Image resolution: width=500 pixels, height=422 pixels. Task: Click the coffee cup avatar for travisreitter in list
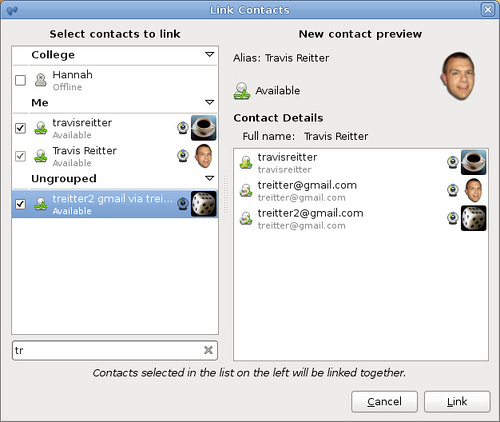(204, 128)
